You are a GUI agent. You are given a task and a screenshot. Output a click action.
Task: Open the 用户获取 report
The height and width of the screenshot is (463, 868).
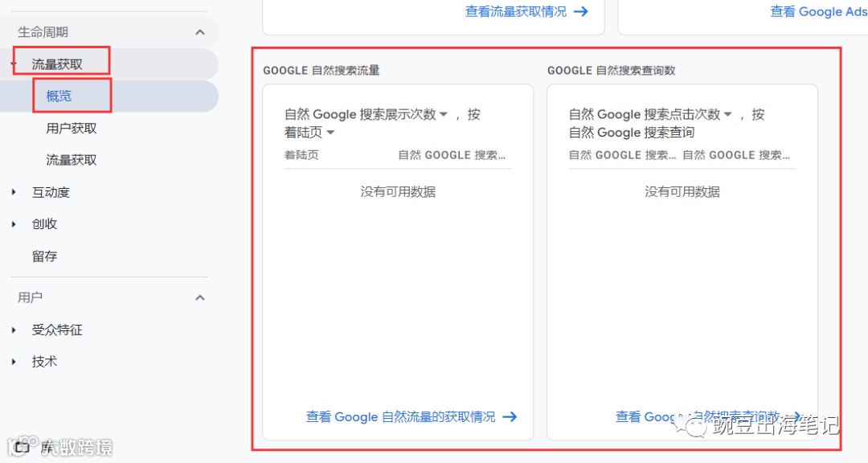(x=72, y=129)
